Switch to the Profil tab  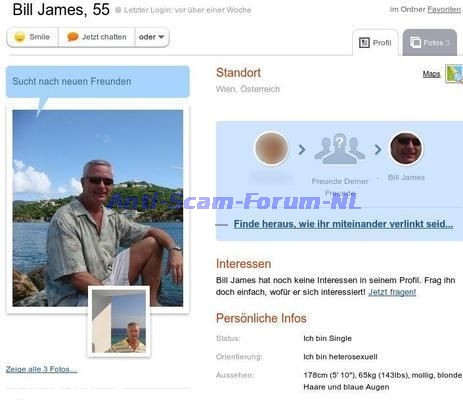[x=375, y=43]
